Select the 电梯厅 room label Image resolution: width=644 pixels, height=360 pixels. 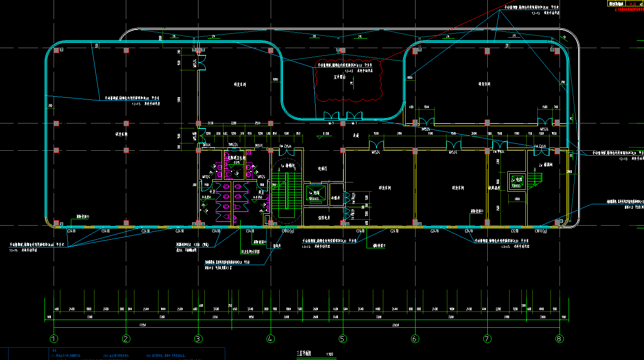(323, 168)
